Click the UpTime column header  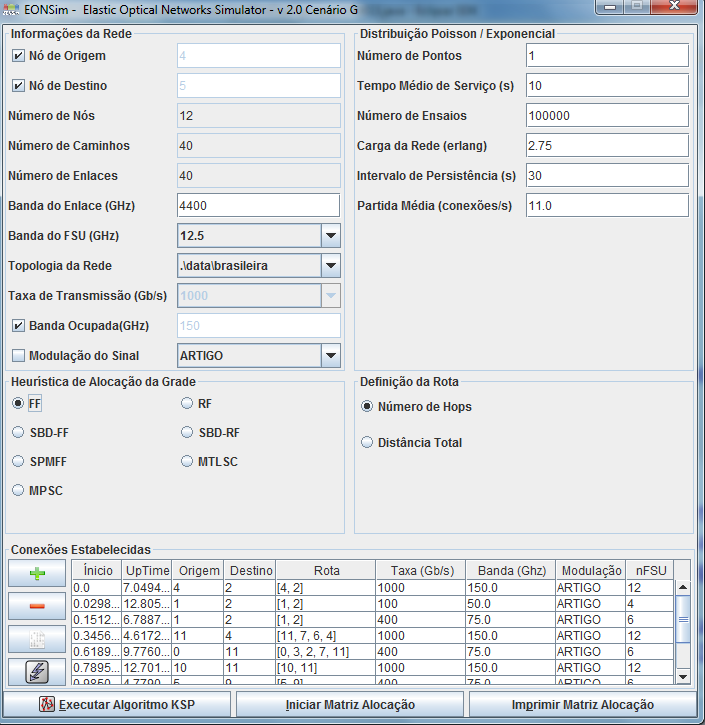pos(147,571)
